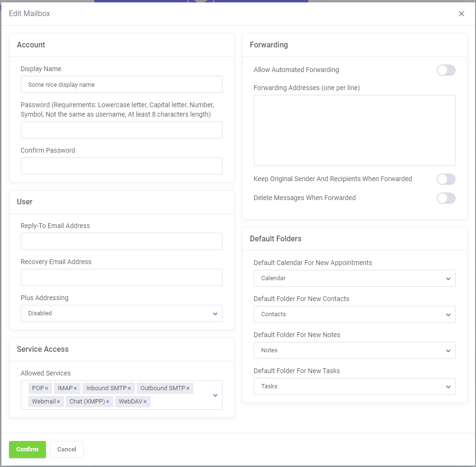The image size is (476, 467).
Task: Close the Edit Mailbox dialog
Action: pos(461,14)
